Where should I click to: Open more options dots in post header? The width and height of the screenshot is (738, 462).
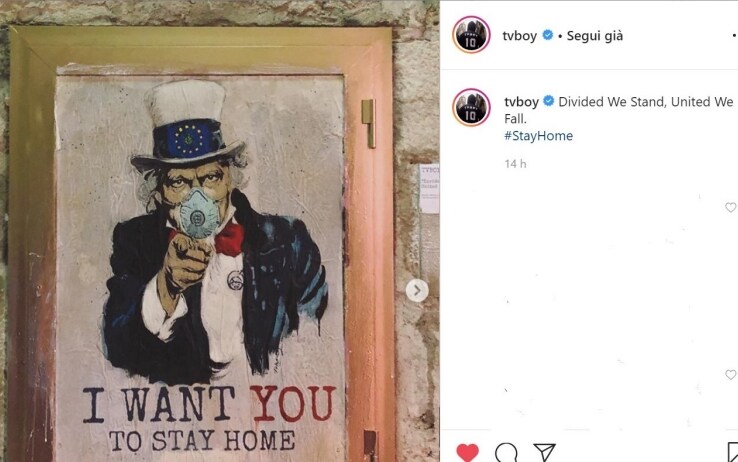click(x=734, y=35)
